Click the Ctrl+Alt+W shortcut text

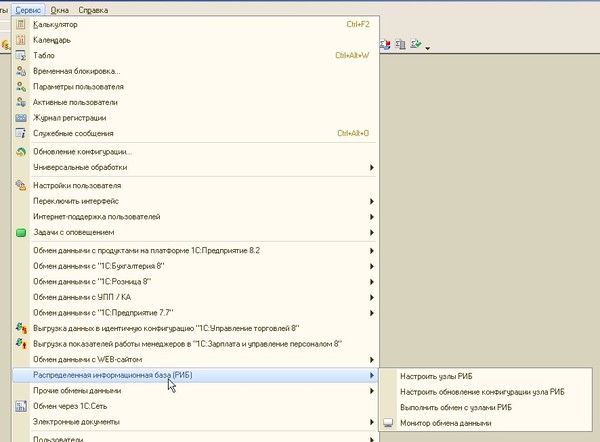pos(352,55)
